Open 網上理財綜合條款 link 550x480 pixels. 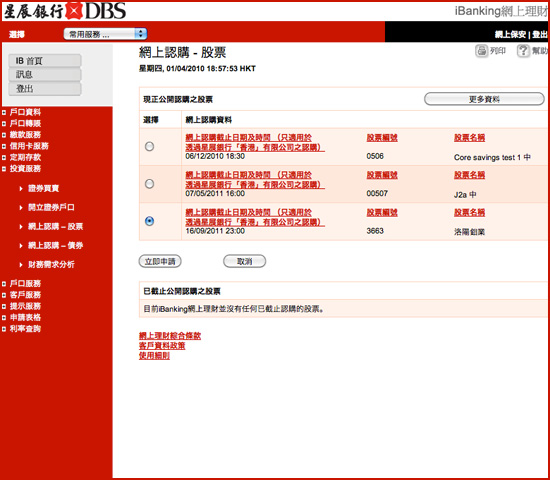[170, 336]
